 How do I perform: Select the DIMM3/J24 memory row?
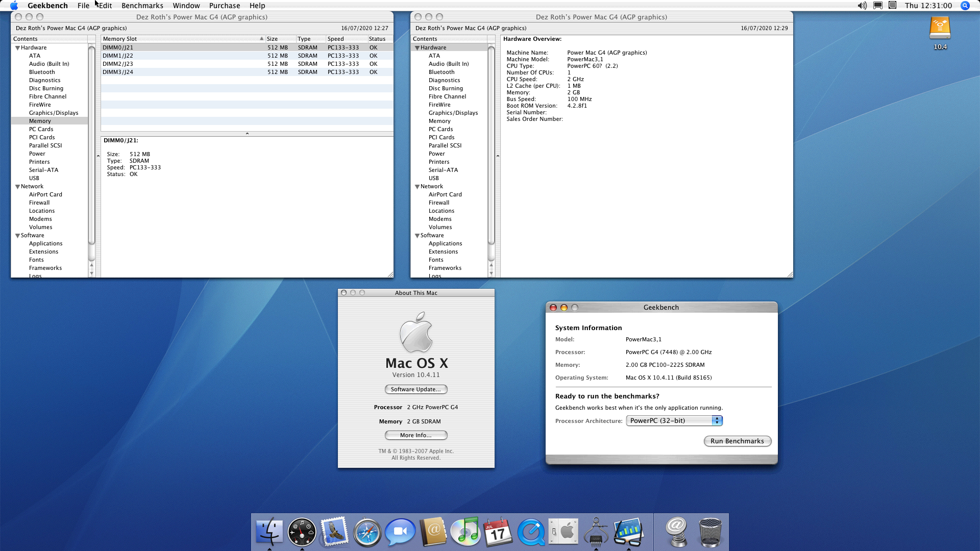[x=247, y=72]
